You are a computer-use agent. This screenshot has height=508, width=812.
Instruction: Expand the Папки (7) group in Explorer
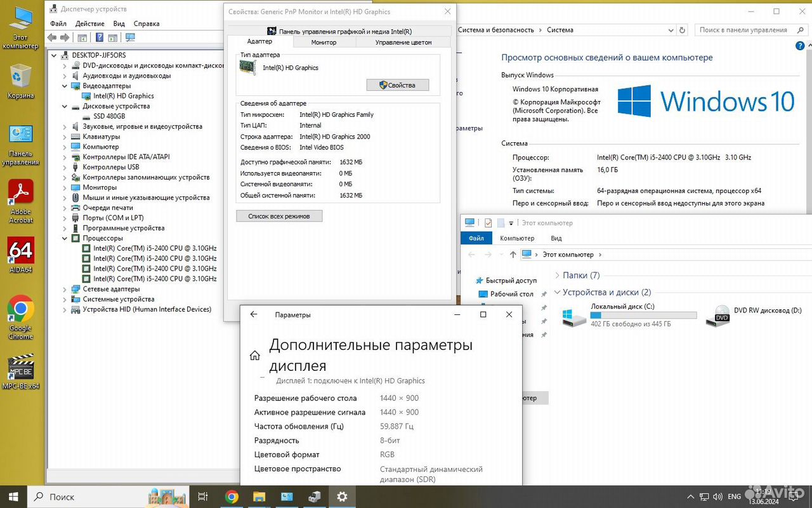click(x=557, y=276)
